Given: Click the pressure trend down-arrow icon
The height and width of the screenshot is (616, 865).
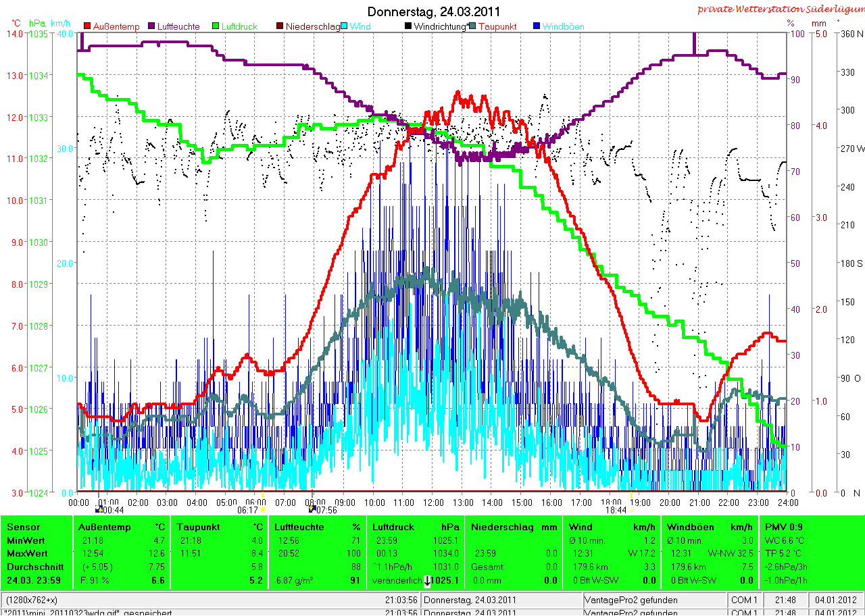Looking at the screenshot, I should [427, 580].
